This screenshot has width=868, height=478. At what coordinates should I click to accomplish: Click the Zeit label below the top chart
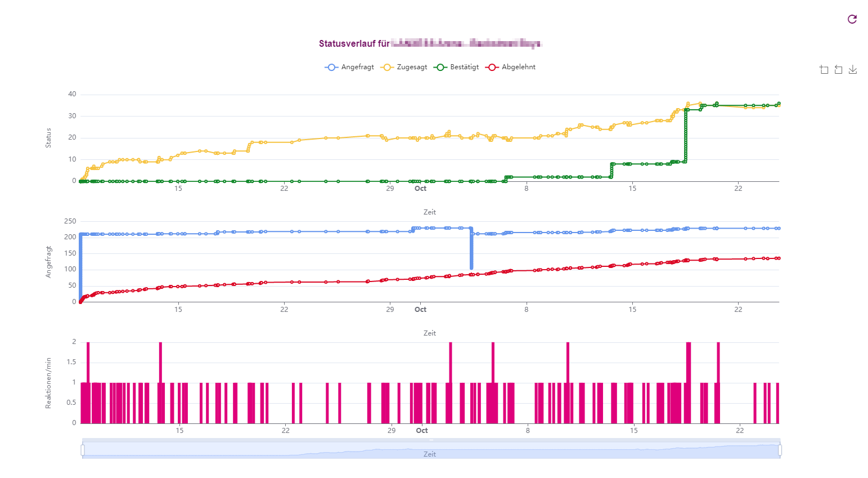pyautogui.click(x=430, y=212)
